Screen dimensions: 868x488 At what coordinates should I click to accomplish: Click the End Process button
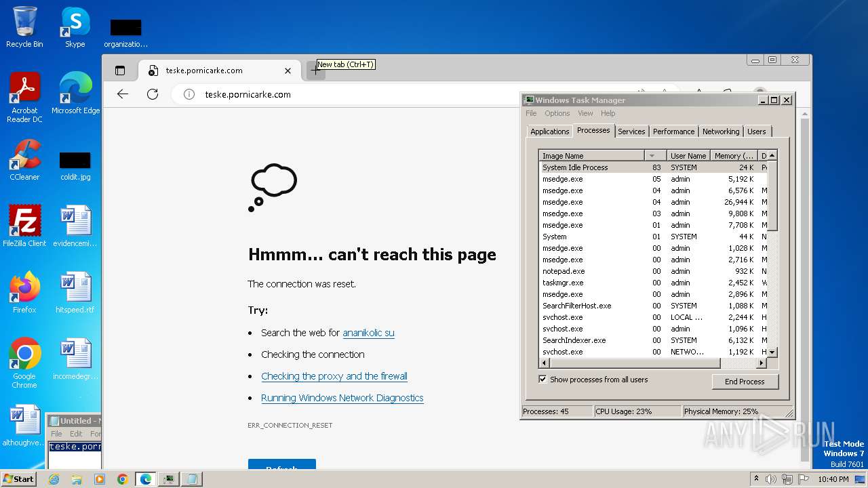745,382
